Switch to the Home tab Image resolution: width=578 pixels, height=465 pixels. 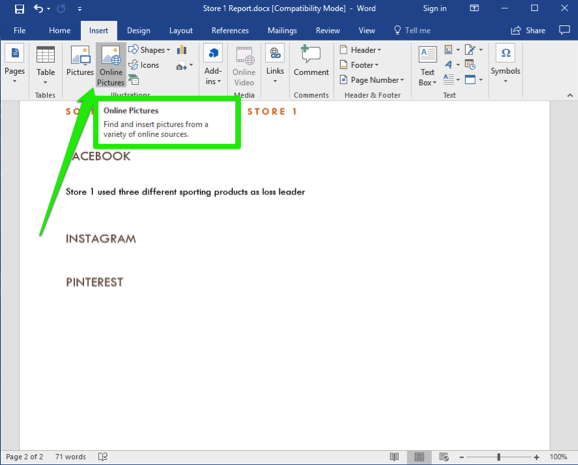coord(59,31)
